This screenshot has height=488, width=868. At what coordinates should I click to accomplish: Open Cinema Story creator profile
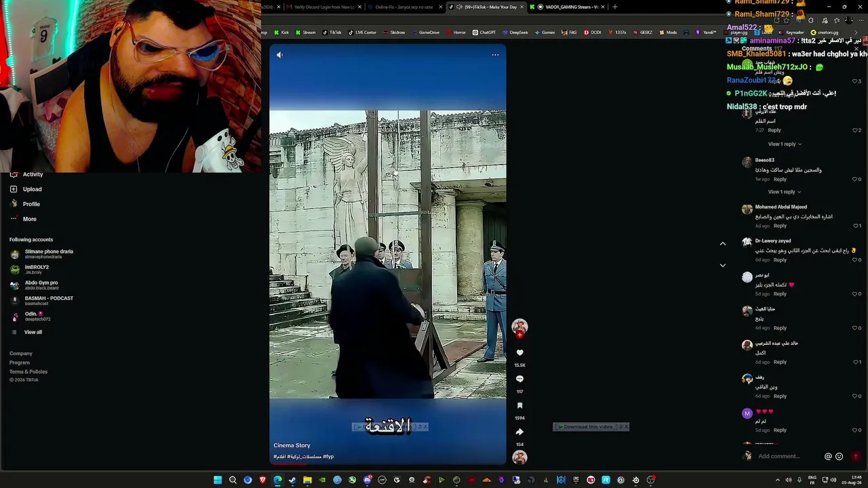(292, 445)
